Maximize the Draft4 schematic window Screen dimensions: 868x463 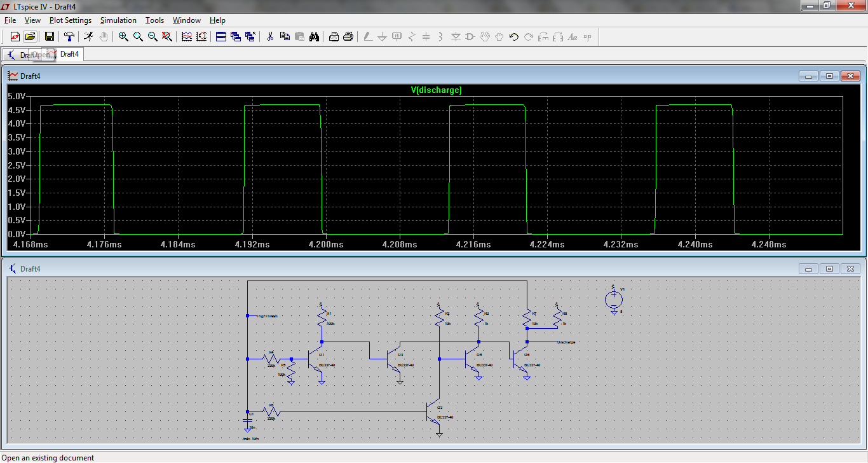pyautogui.click(x=829, y=269)
